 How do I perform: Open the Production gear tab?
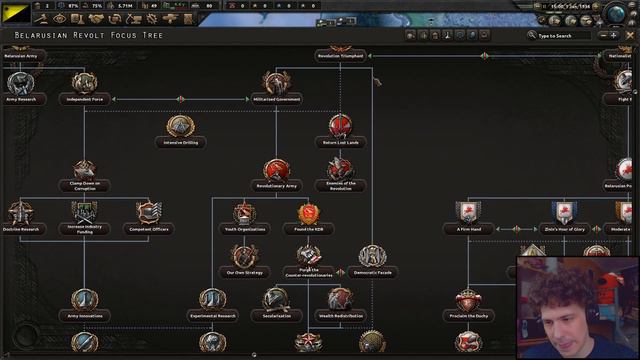click(151, 18)
